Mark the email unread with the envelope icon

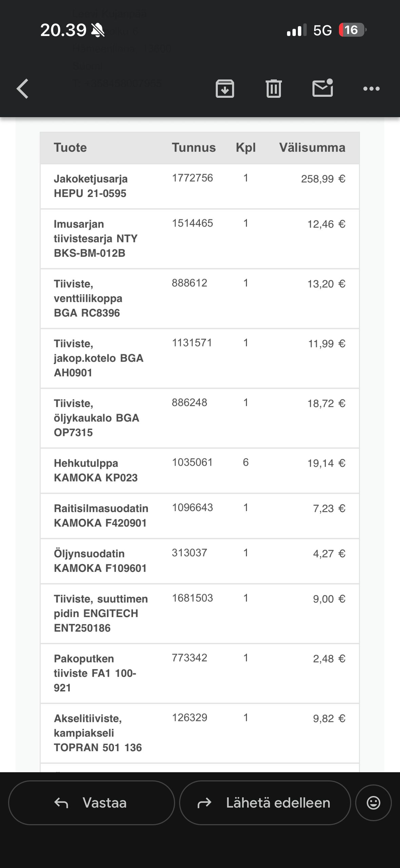[323, 88]
